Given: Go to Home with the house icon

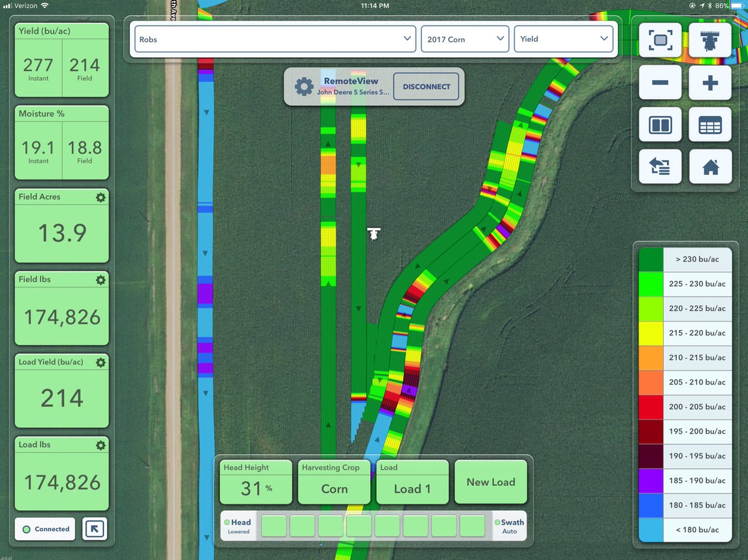Looking at the screenshot, I should click(x=710, y=167).
